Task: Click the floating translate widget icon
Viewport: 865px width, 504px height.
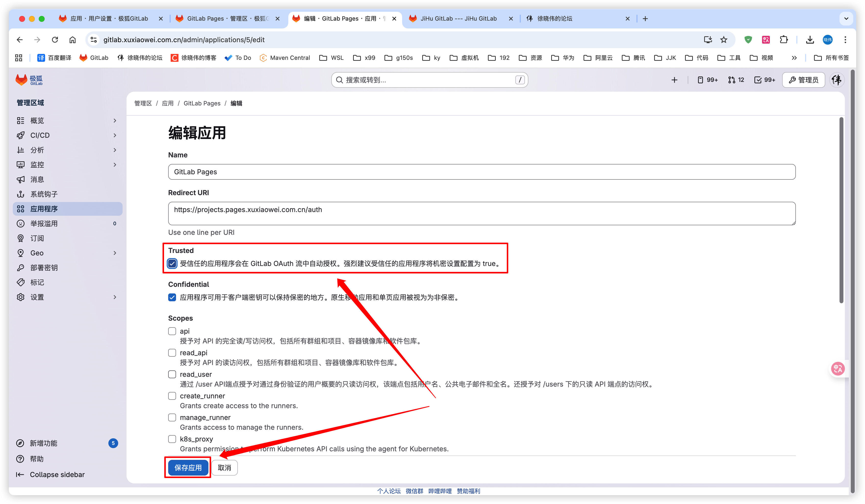Action: 838,369
